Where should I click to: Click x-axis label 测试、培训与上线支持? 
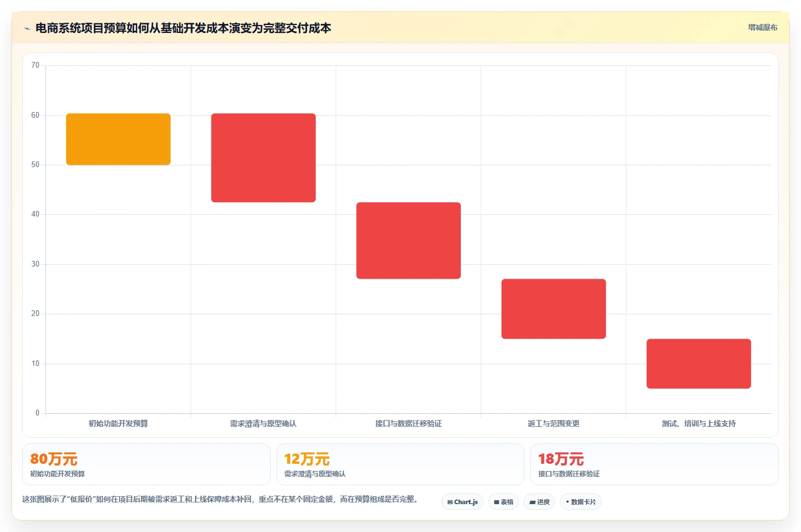click(x=699, y=423)
